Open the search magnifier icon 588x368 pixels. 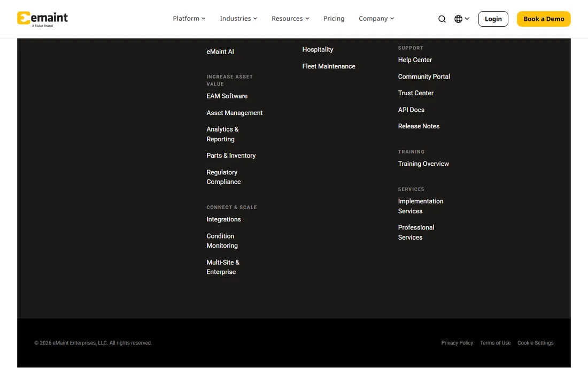(442, 19)
